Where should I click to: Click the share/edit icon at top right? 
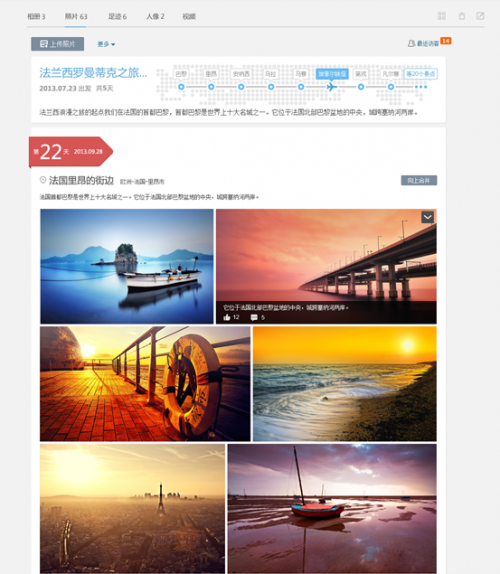480,16
